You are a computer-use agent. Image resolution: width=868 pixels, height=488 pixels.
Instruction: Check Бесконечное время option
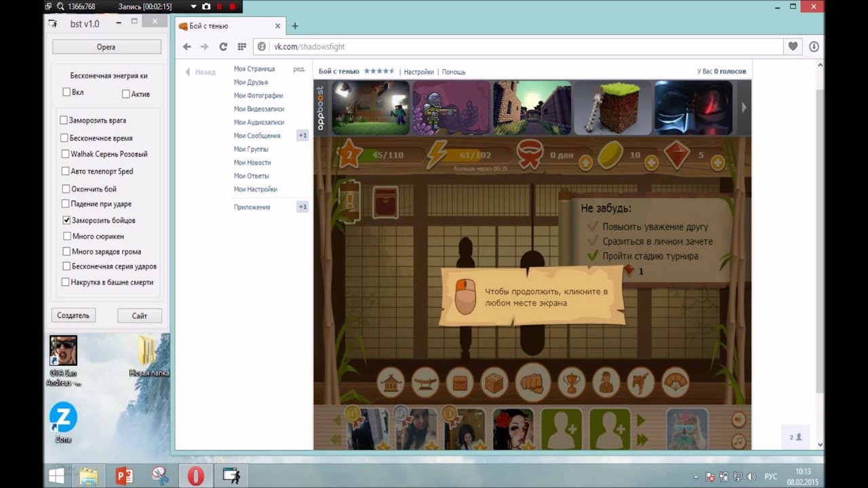pyautogui.click(x=64, y=138)
